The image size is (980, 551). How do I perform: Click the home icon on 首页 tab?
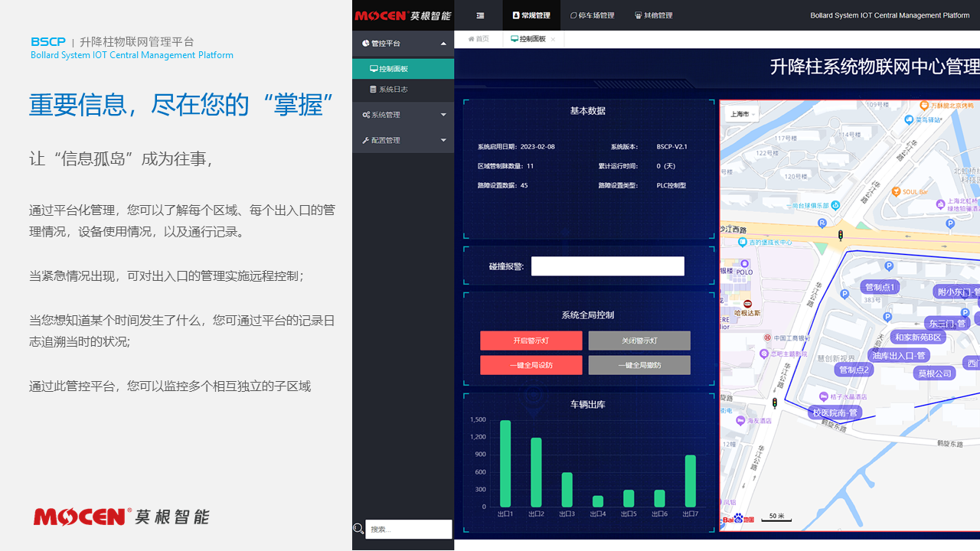[x=472, y=39]
